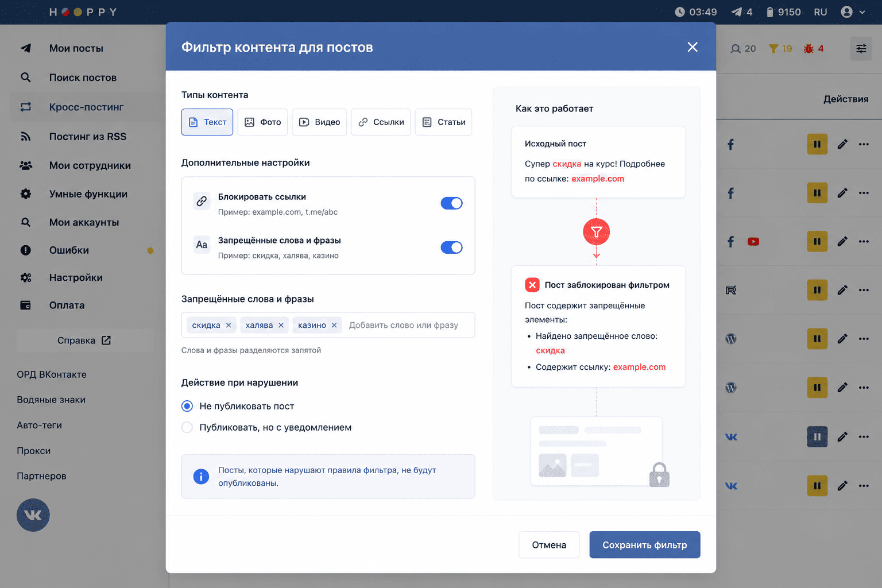Click Сохранить фильтр button

pos(645,545)
